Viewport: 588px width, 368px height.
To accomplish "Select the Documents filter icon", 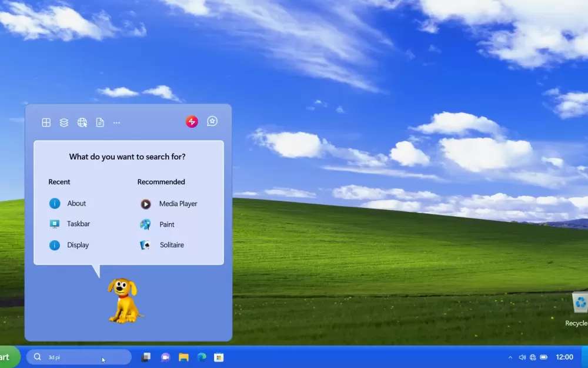I will 100,122.
